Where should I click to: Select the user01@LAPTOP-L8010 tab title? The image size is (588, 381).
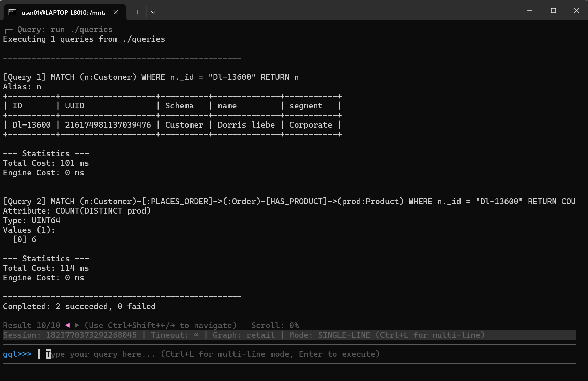pyautogui.click(x=63, y=13)
